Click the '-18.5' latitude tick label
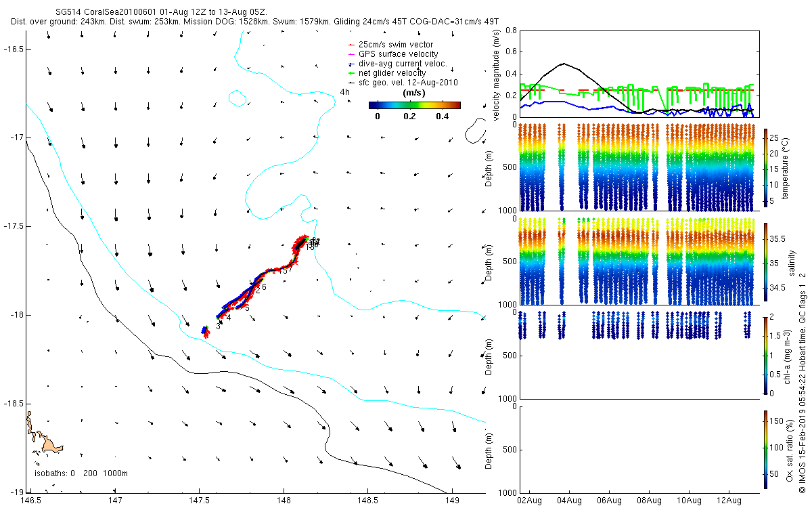The image size is (812, 508). coord(13,403)
